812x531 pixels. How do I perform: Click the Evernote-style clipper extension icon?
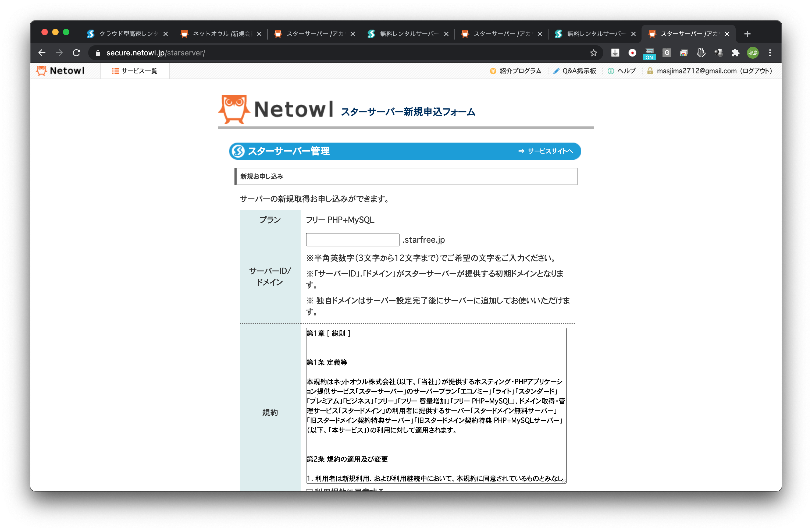[701, 53]
